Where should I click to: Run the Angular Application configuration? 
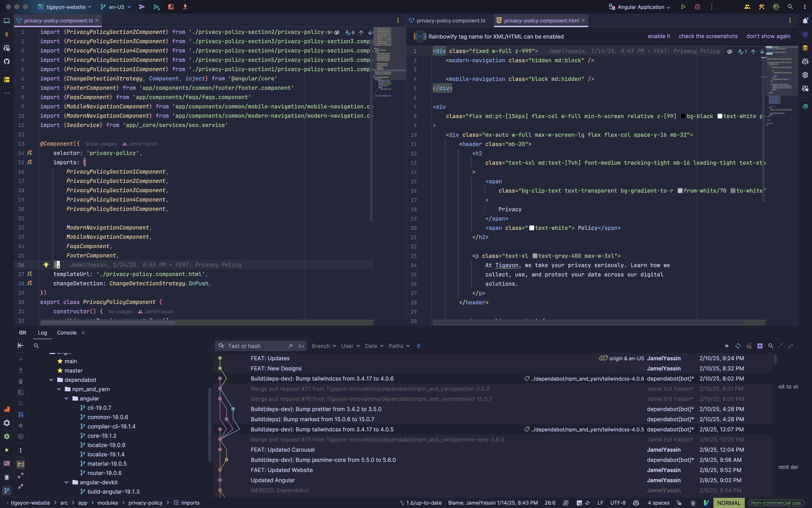point(683,7)
